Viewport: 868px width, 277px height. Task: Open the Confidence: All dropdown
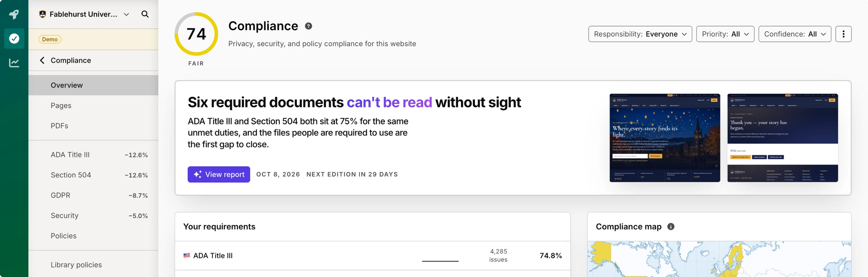pyautogui.click(x=795, y=34)
